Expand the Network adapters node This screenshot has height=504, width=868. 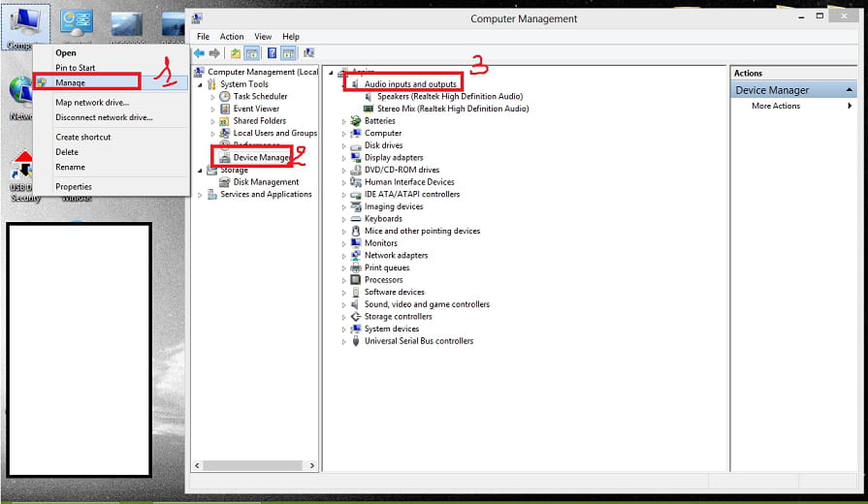(x=344, y=256)
